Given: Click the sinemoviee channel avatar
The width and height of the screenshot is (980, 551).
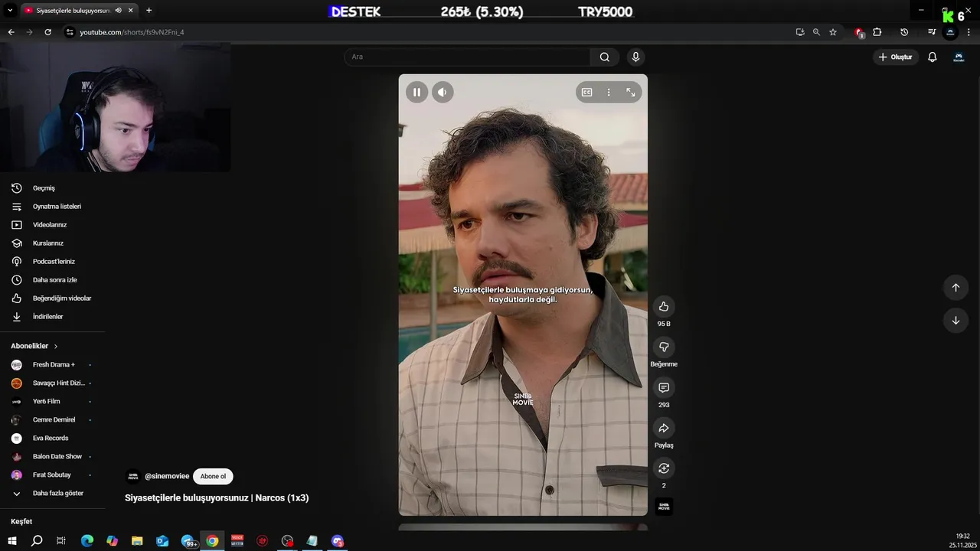Looking at the screenshot, I should click(x=133, y=476).
